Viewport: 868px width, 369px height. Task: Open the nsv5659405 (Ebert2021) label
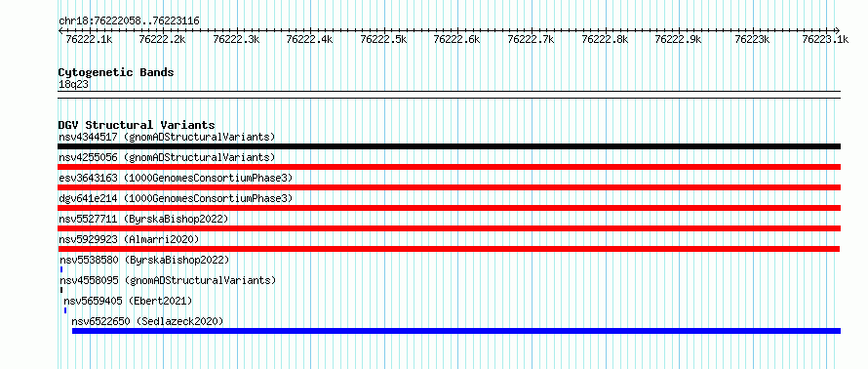click(128, 301)
